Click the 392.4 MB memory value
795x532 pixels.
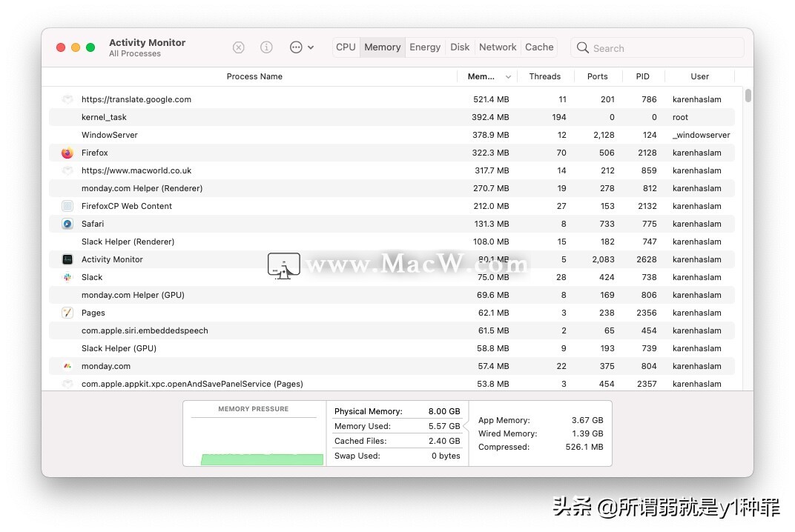489,117
